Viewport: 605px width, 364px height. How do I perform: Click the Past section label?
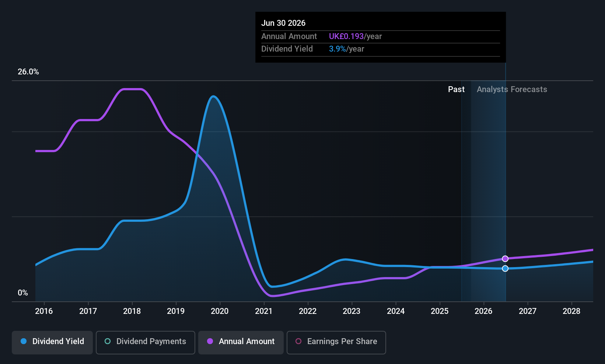click(456, 89)
